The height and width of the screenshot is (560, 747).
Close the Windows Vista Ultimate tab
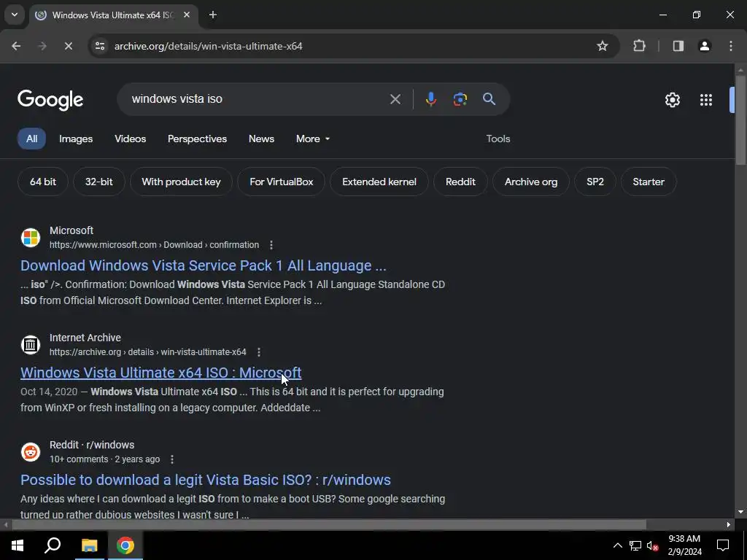click(187, 15)
